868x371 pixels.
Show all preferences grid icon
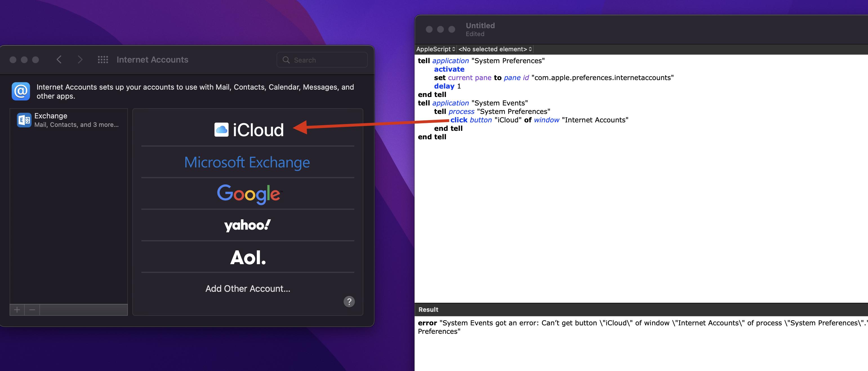click(x=103, y=60)
